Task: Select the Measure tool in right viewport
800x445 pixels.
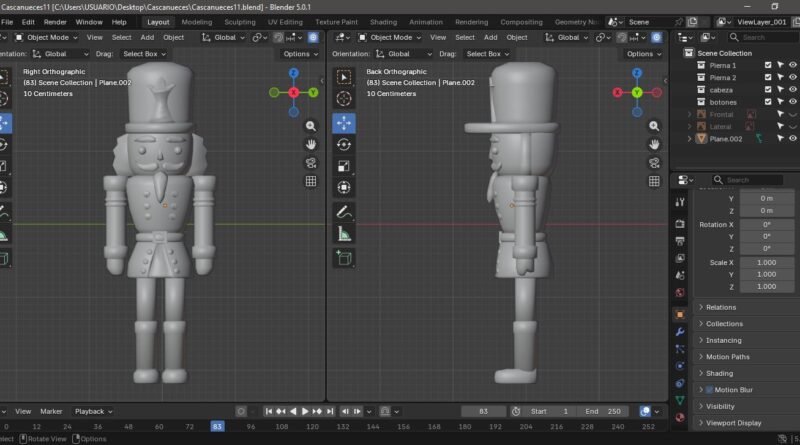Action: pos(344,235)
